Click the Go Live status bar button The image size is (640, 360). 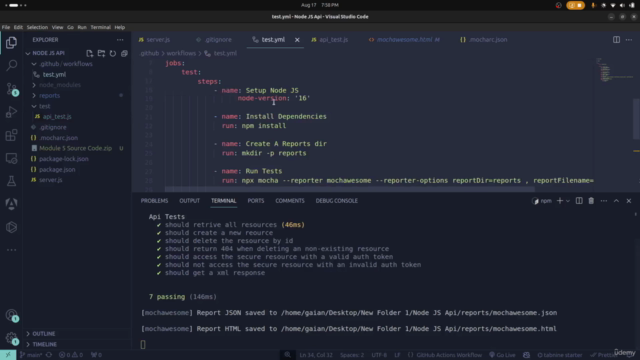click(502, 355)
